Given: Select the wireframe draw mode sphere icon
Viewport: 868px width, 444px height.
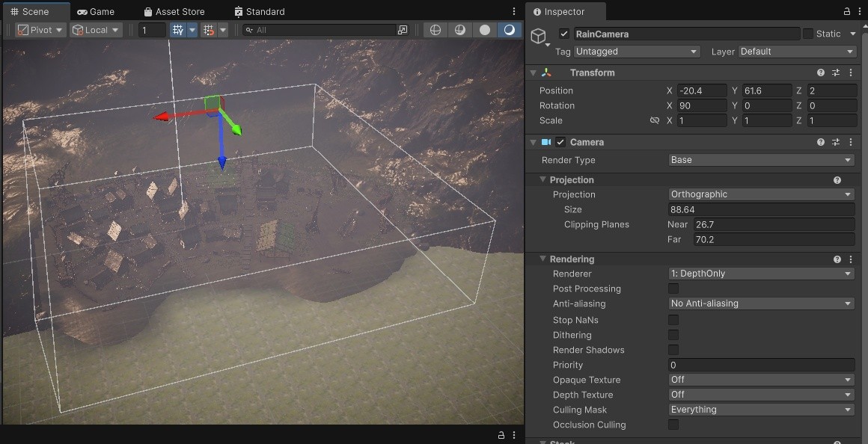Looking at the screenshot, I should click(435, 30).
